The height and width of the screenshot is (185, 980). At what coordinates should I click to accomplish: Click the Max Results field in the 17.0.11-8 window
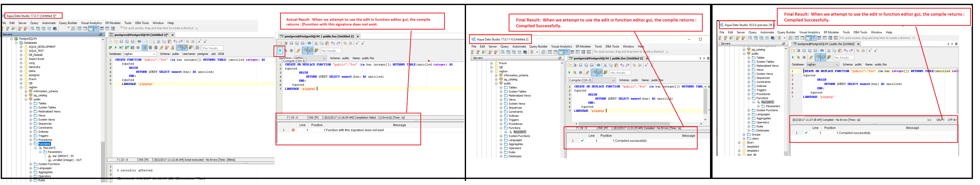pos(620,73)
